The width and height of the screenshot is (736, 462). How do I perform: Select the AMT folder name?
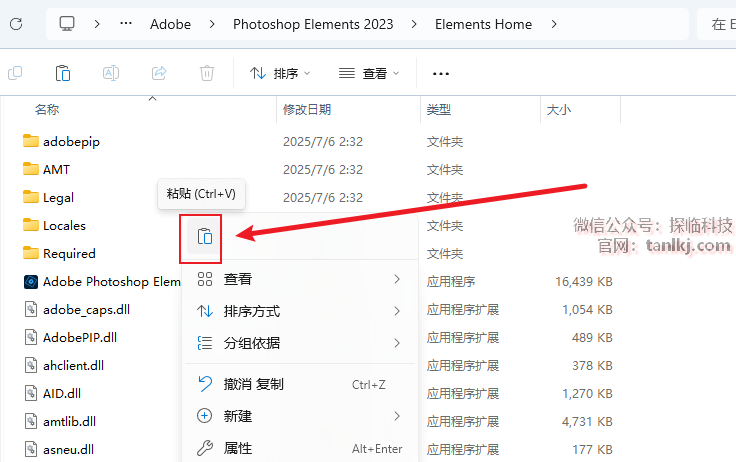(x=56, y=169)
